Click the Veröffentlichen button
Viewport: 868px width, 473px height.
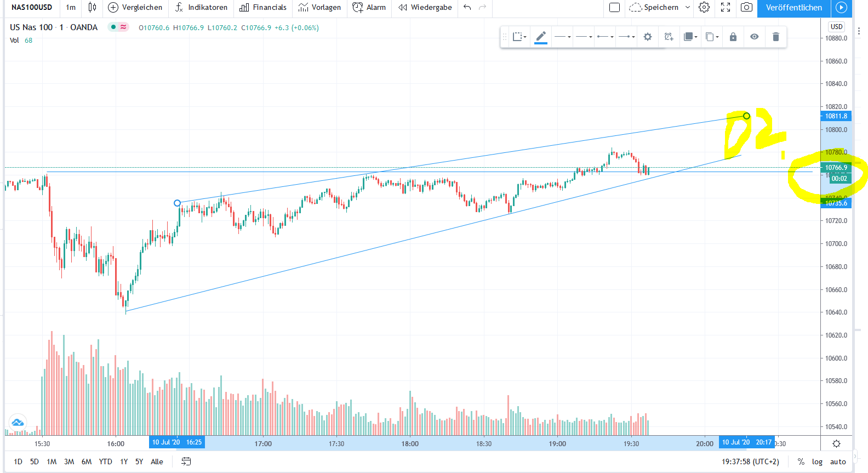tap(793, 7)
